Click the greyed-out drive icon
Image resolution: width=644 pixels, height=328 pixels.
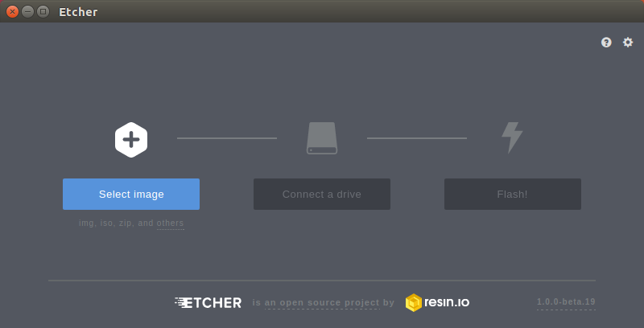coord(322,138)
